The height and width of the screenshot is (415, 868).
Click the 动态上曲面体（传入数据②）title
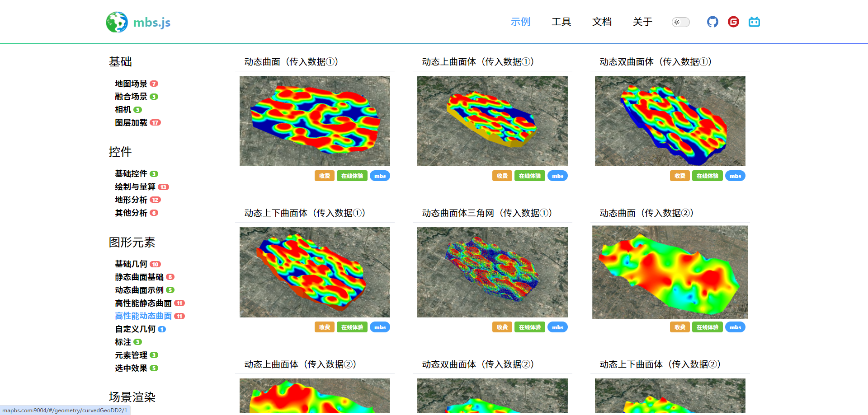tap(301, 364)
